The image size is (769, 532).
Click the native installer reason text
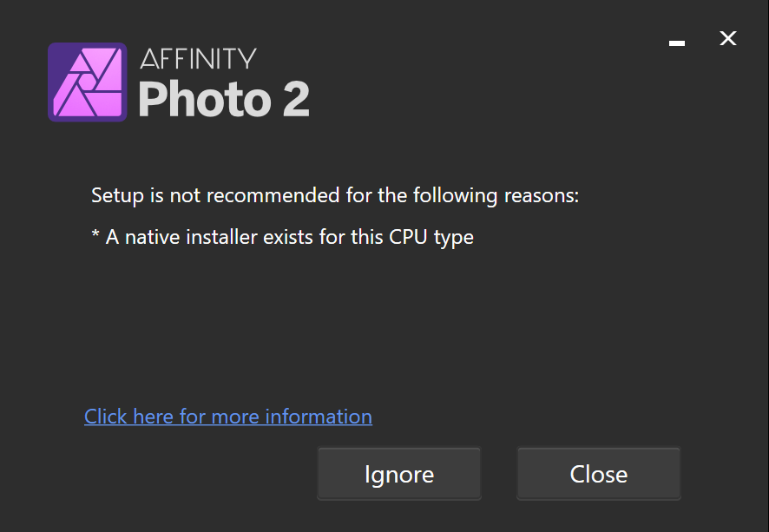coord(282,236)
